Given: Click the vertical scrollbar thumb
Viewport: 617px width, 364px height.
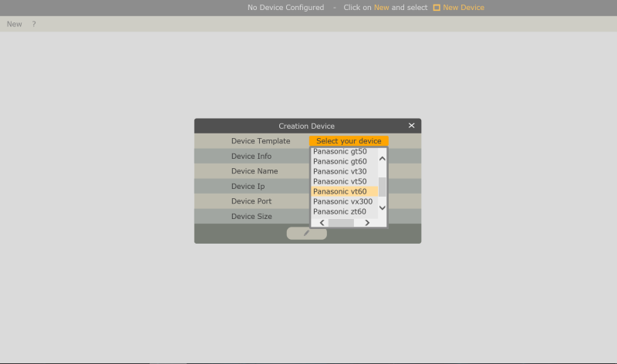Looking at the screenshot, I should [x=382, y=187].
